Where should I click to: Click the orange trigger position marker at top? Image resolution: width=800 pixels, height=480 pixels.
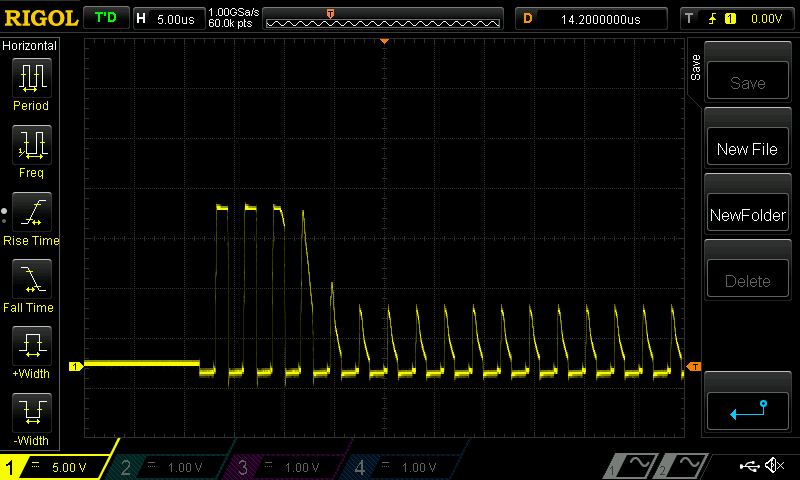[x=384, y=42]
